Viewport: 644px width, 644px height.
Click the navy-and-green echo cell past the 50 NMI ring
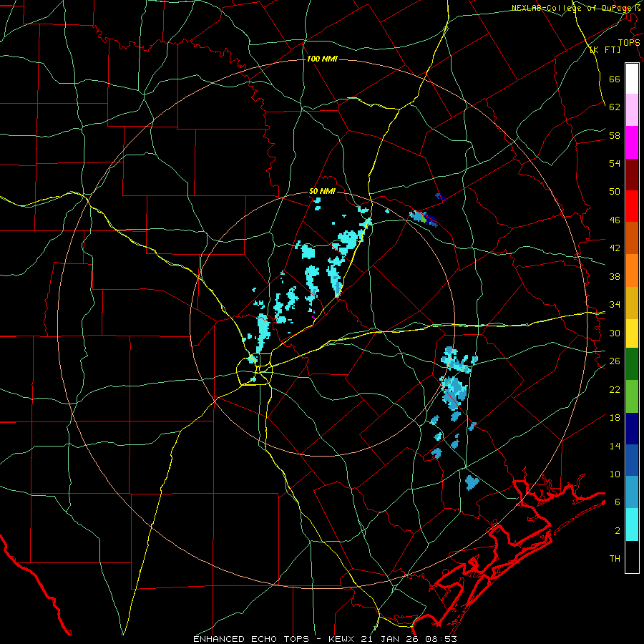424,218
